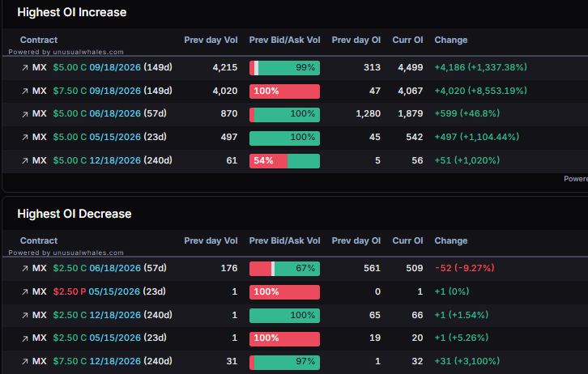
Task: Click the +1 (+1.54%) change value
Action: [x=462, y=315]
